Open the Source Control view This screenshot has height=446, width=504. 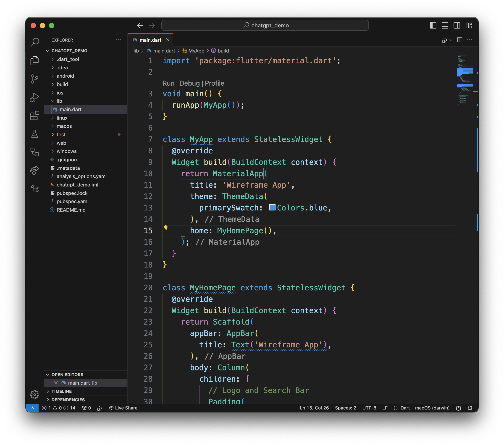34,79
